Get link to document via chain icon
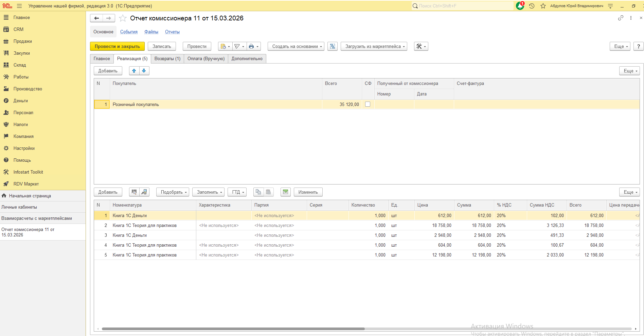This screenshot has width=644, height=336. 620,18
